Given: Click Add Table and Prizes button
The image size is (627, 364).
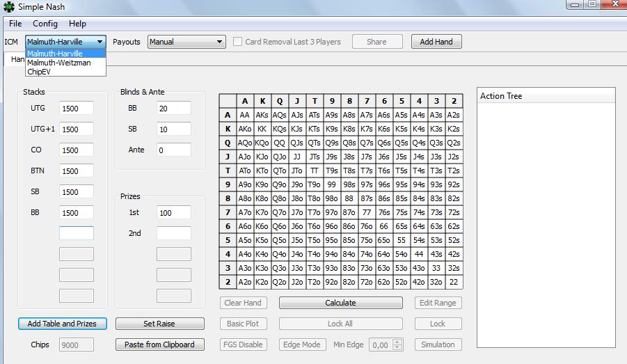Looking at the screenshot, I should coord(62,324).
